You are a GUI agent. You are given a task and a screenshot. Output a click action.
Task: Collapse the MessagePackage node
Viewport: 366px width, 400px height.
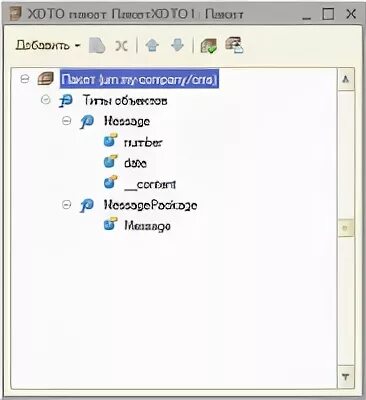click(67, 204)
